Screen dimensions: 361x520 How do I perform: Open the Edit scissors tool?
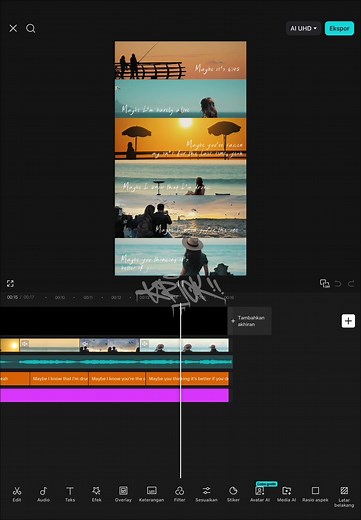17,494
